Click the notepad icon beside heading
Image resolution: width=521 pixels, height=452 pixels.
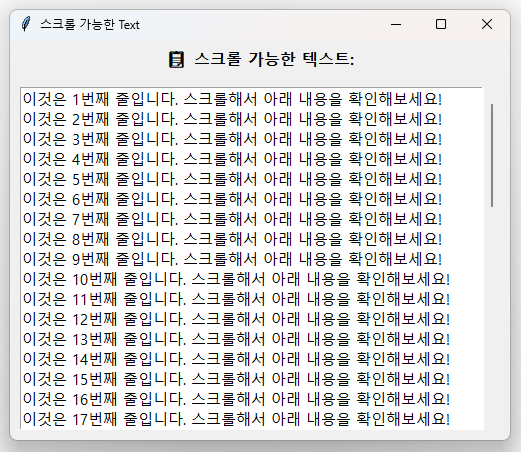(x=176, y=59)
